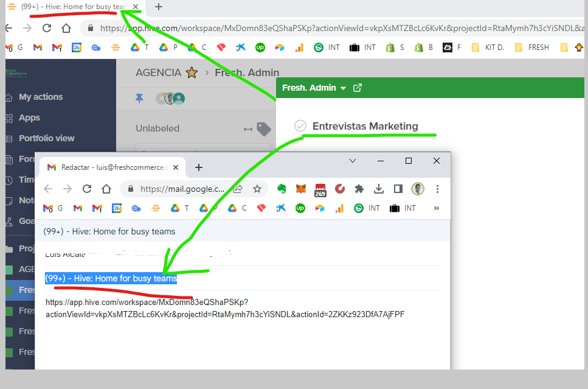Click compose header Hive: Home for busy teams
This screenshot has width=588, height=389.
tap(109, 231)
